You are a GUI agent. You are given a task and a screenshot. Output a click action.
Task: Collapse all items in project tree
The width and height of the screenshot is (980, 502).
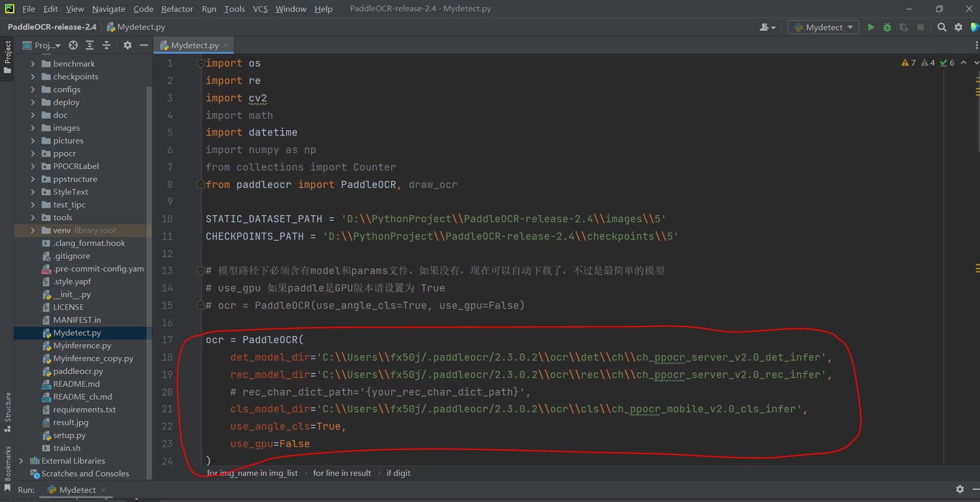[x=107, y=45]
